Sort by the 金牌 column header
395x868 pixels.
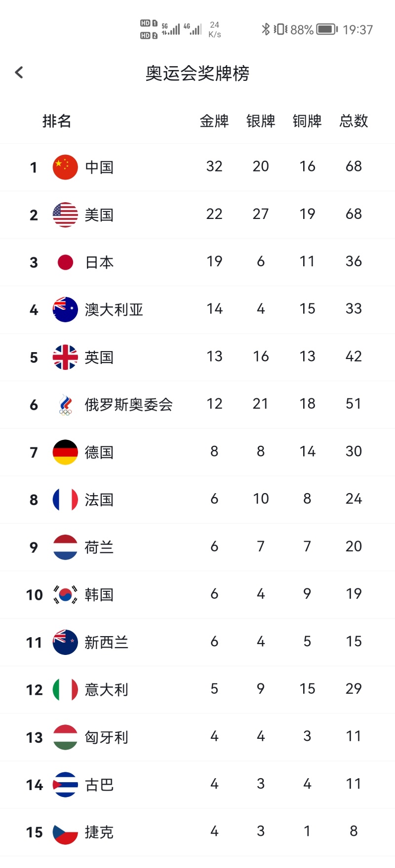[x=214, y=121]
